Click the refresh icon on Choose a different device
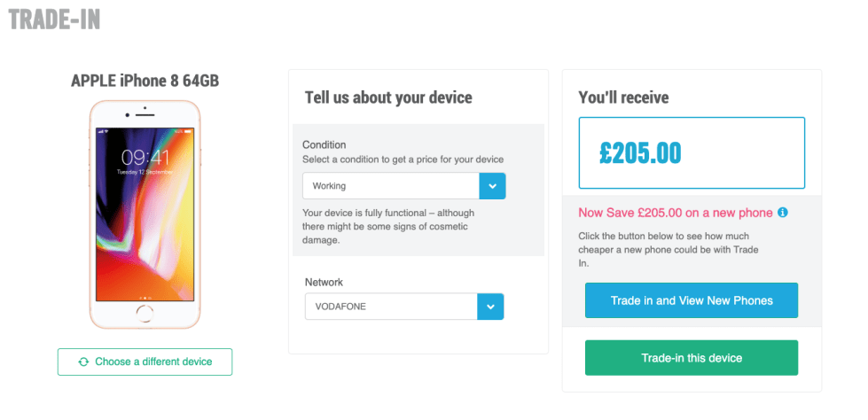 pyautogui.click(x=83, y=362)
